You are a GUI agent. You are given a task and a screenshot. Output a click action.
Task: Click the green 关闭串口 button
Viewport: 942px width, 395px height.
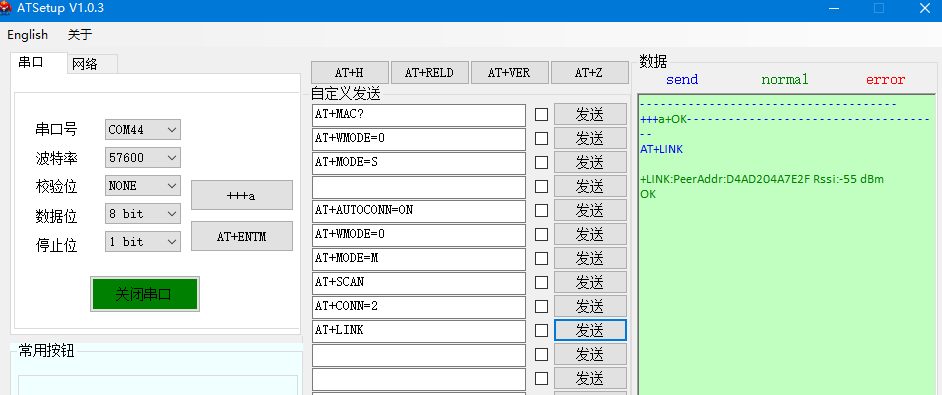tap(145, 294)
